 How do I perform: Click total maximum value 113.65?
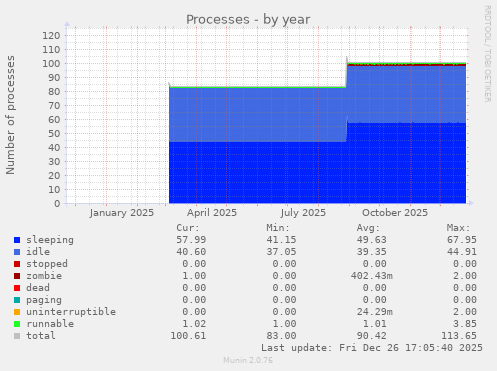[x=459, y=336]
